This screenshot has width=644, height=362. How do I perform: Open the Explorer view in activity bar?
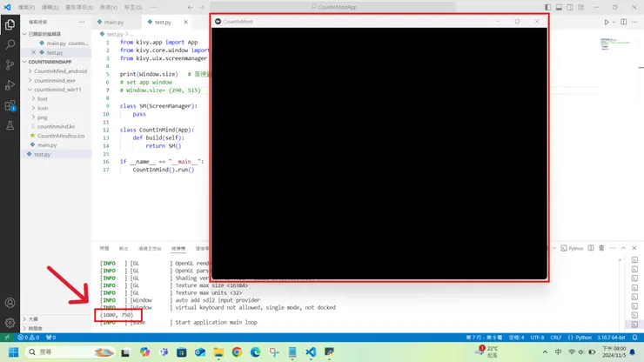10,24
